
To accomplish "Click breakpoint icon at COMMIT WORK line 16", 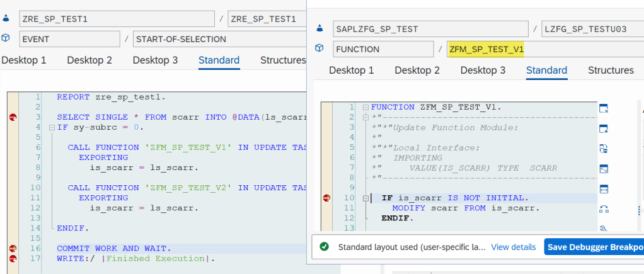I will 13,249.
